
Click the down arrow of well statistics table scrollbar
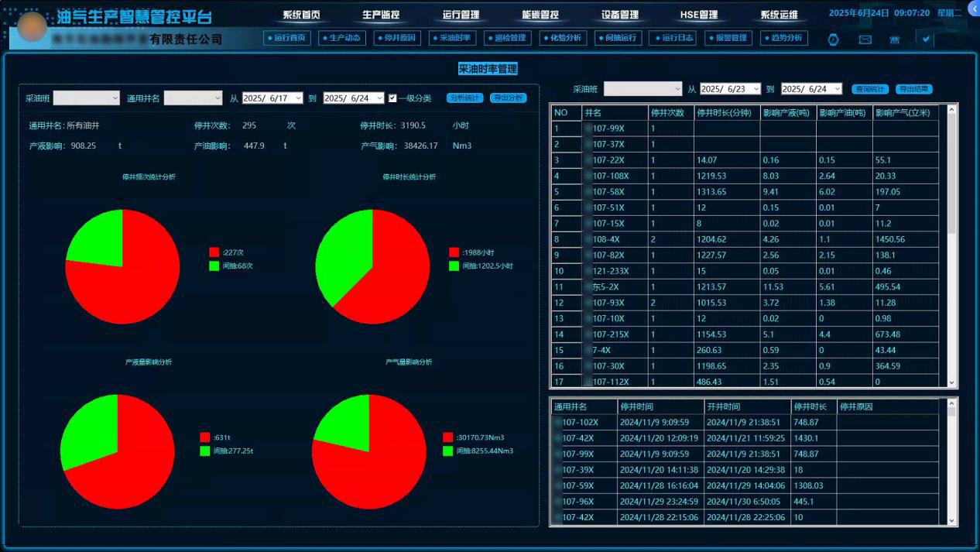click(951, 382)
